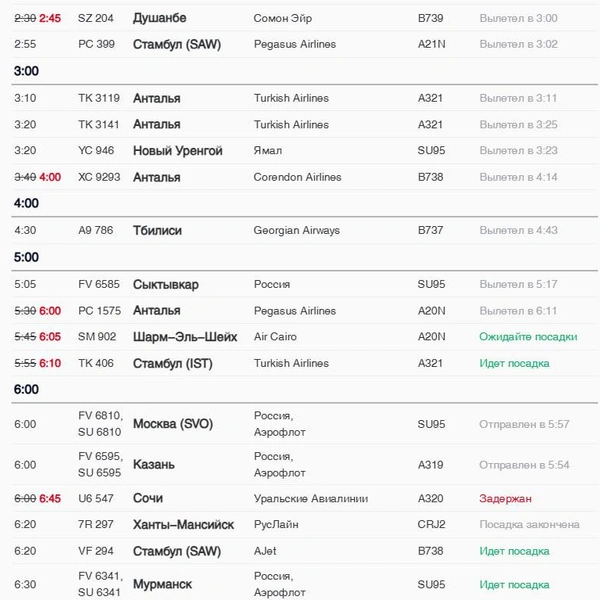Select the AJet VF 294 flight row
600x600 pixels.
[x=305, y=551]
